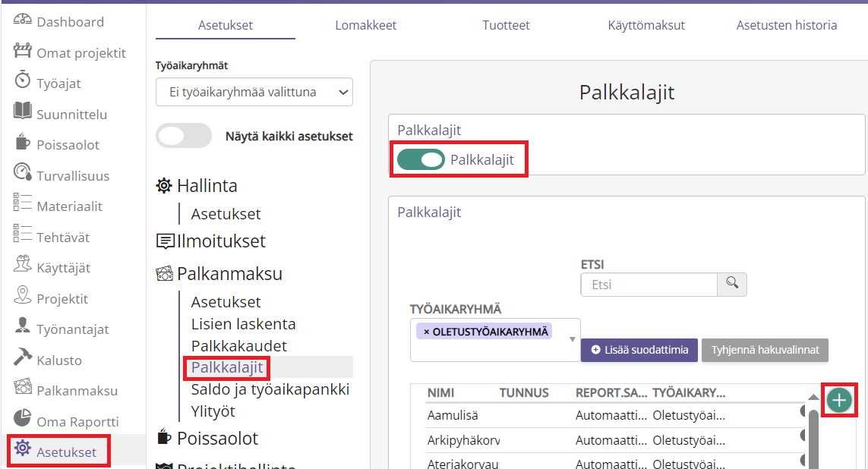Click the Palkanmaksu money icon in the left sidebar
The image size is (868, 469).
22,387
